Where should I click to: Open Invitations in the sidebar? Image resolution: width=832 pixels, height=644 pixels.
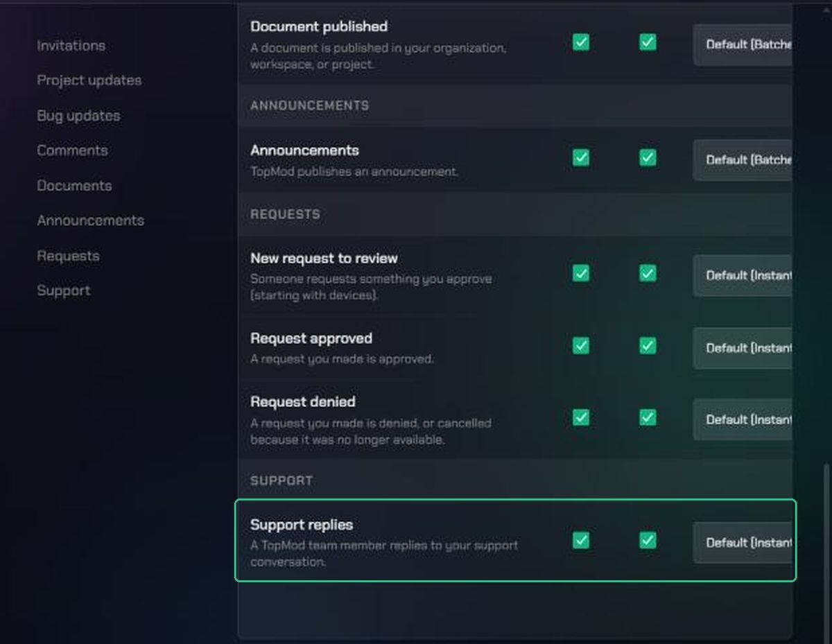[x=71, y=46]
